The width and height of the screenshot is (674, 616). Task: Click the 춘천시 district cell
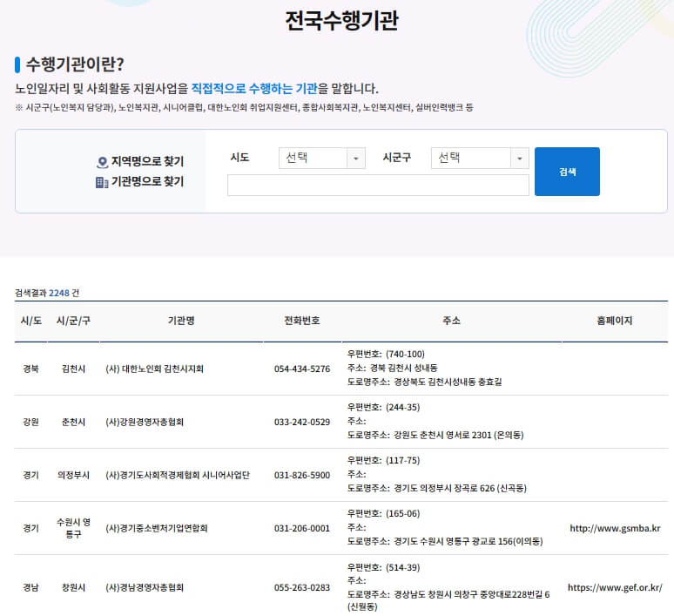[x=73, y=422]
